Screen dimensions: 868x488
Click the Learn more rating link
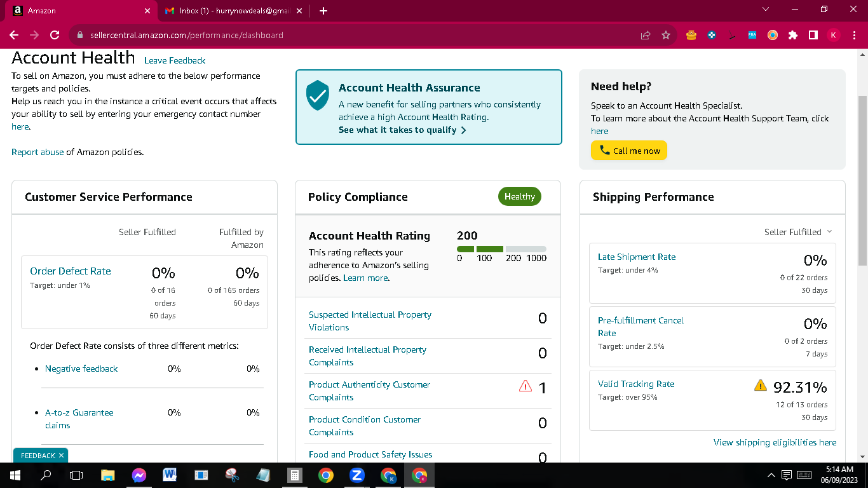coord(366,278)
